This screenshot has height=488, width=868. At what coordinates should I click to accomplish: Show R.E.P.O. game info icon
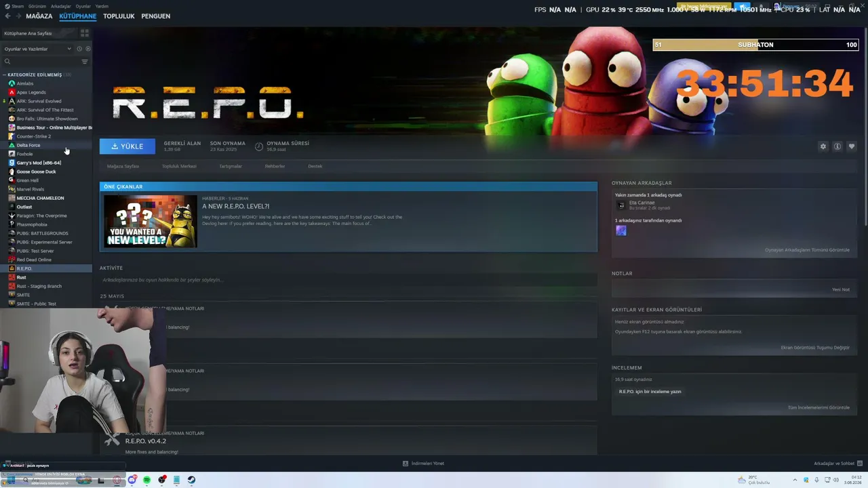tap(837, 146)
